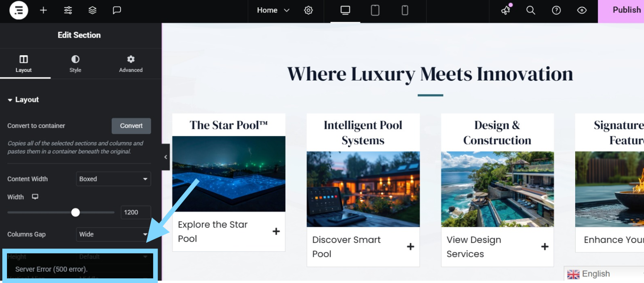Click the add element plus icon

coord(43,10)
